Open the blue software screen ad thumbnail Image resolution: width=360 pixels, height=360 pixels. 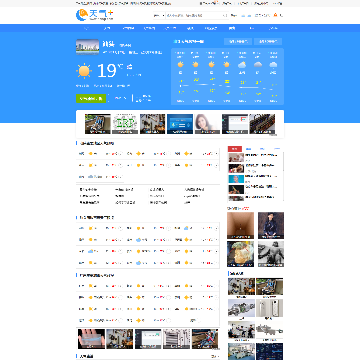[x=180, y=124]
